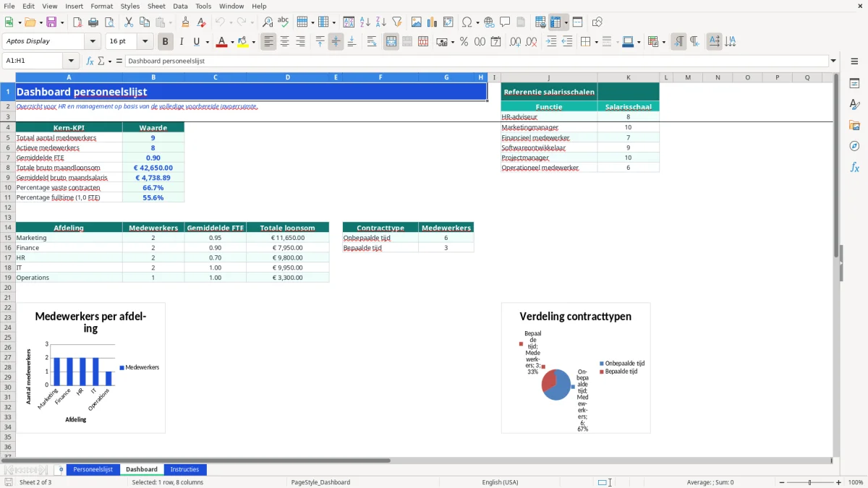Open the Format menu

101,6
